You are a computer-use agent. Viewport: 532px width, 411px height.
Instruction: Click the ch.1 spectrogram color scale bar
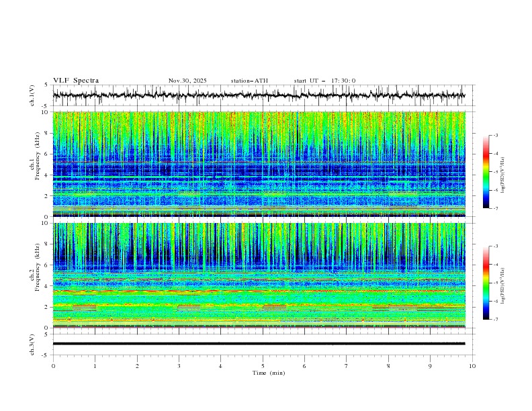coord(486,172)
